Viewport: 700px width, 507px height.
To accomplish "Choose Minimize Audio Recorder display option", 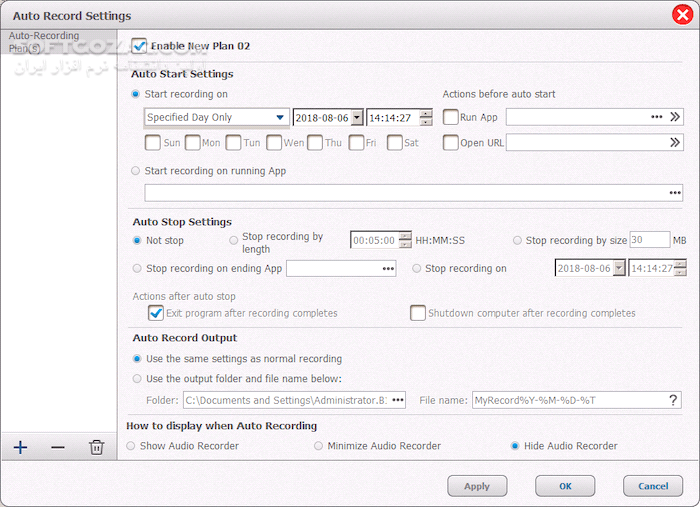I will (x=319, y=446).
